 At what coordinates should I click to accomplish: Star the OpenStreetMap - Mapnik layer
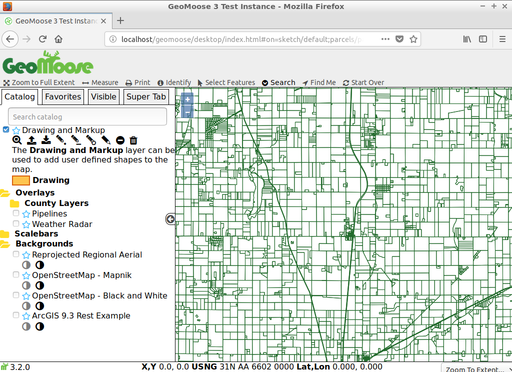[26, 276]
